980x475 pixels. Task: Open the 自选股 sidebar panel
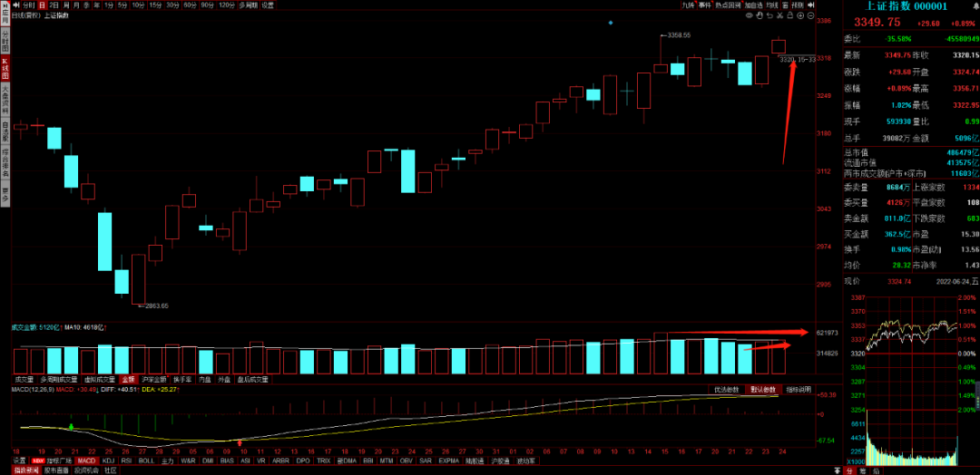click(5, 131)
